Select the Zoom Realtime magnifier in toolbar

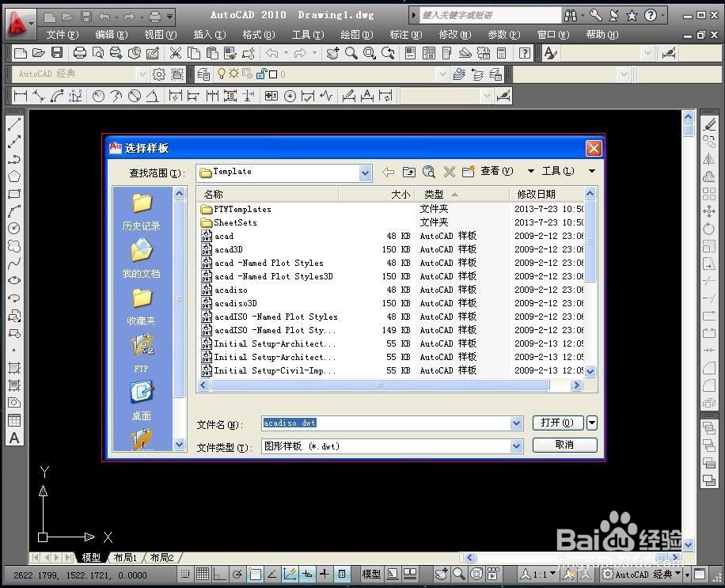pos(351,53)
